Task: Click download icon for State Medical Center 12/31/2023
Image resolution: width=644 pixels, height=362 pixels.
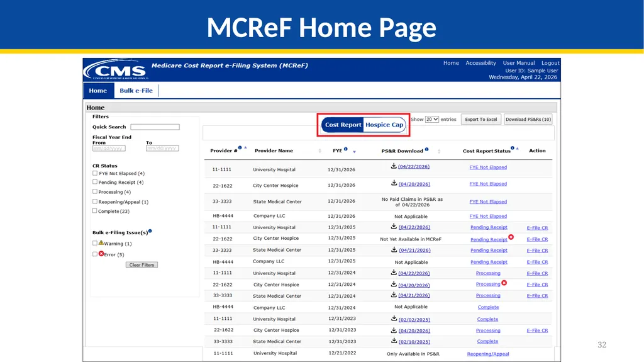Action: click(394, 341)
